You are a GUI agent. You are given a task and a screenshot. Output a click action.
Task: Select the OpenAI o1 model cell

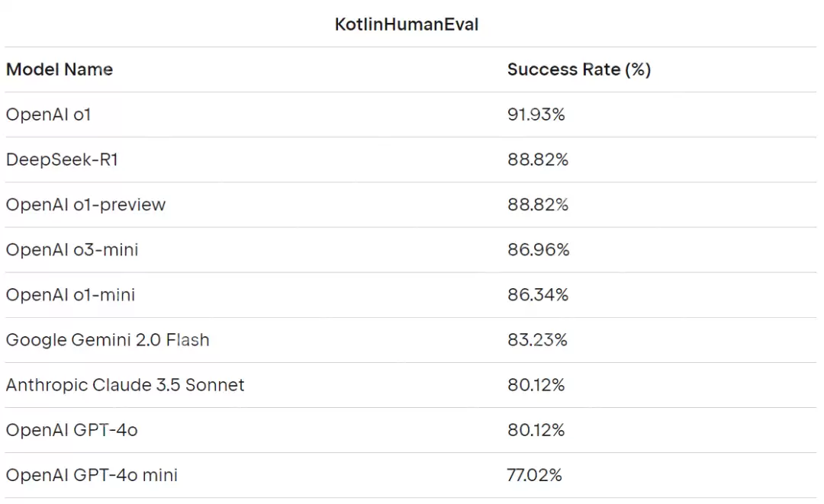point(49,114)
